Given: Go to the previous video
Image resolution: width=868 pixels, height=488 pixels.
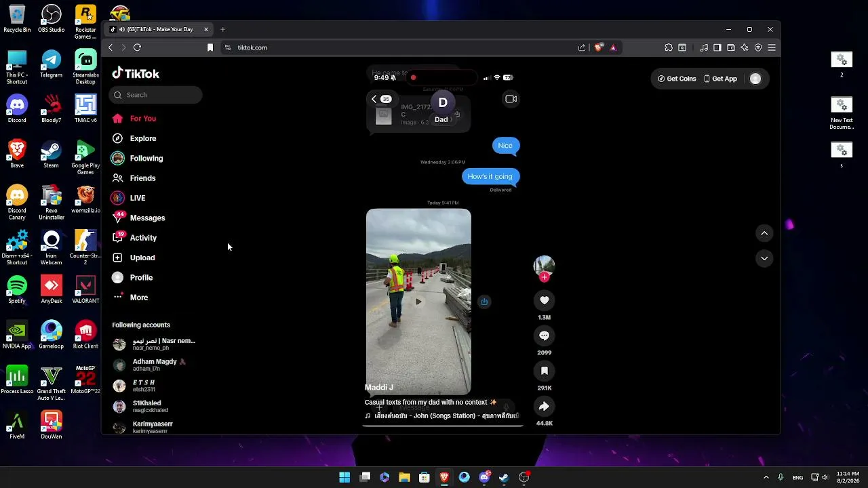Looking at the screenshot, I should [x=764, y=233].
